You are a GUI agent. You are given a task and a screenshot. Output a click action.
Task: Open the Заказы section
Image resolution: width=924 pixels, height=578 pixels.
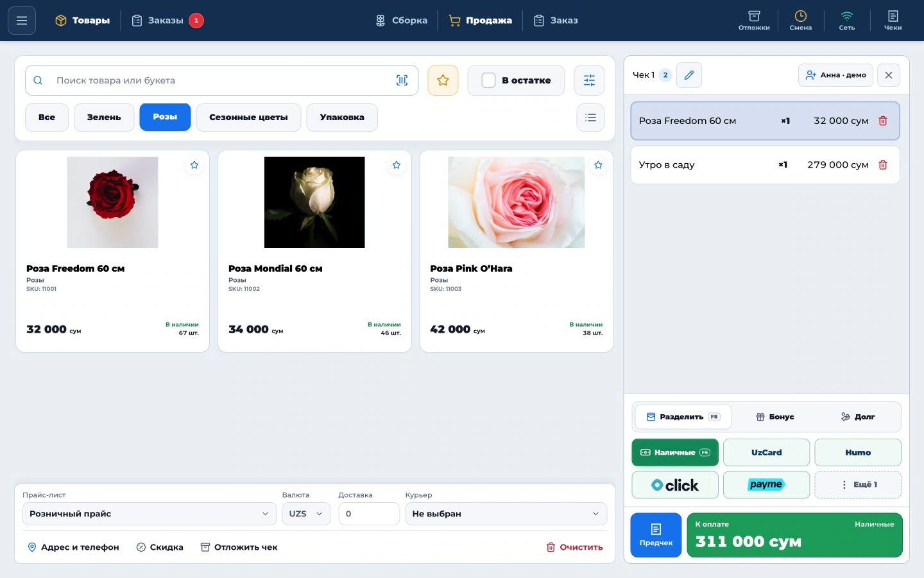coord(167,21)
